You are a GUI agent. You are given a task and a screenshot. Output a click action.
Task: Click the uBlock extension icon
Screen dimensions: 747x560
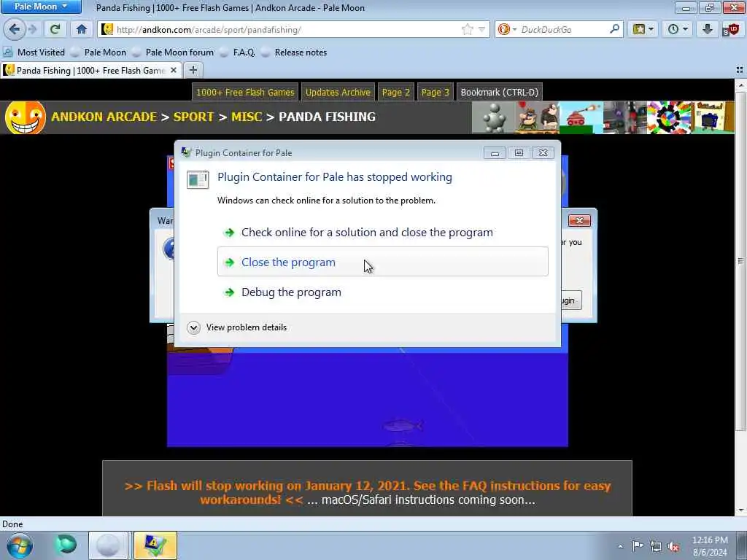(731, 29)
